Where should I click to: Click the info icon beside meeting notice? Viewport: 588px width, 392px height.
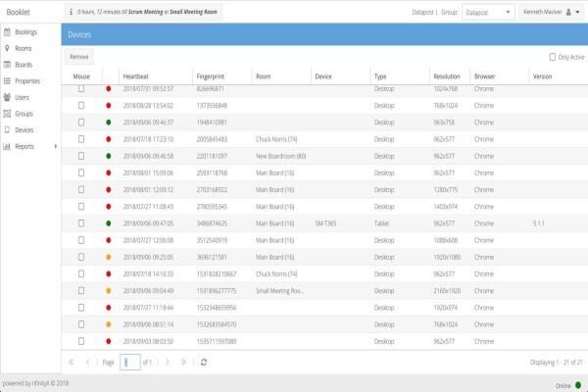click(71, 12)
